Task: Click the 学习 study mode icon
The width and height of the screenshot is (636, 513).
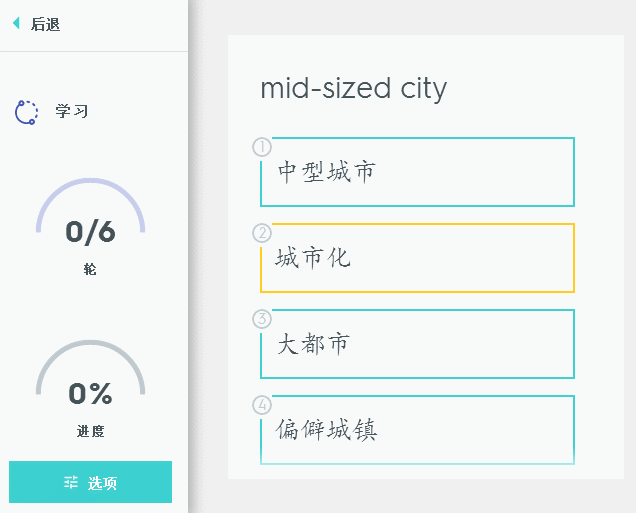Action: [27, 112]
